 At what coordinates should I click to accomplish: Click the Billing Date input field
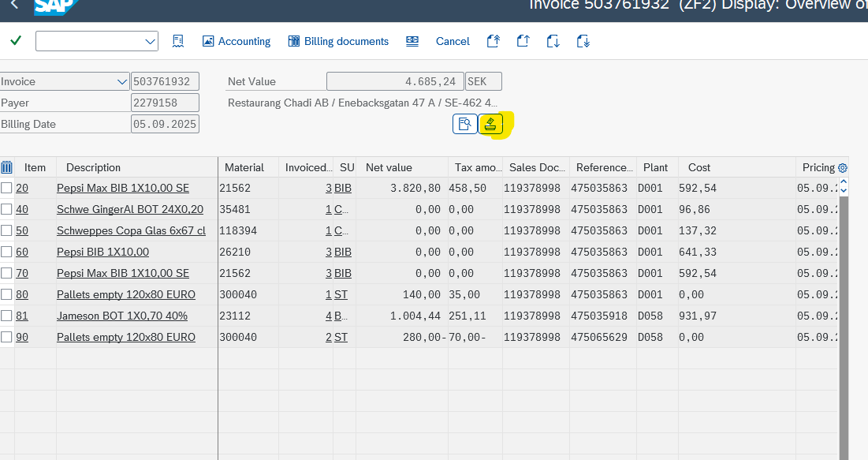165,124
